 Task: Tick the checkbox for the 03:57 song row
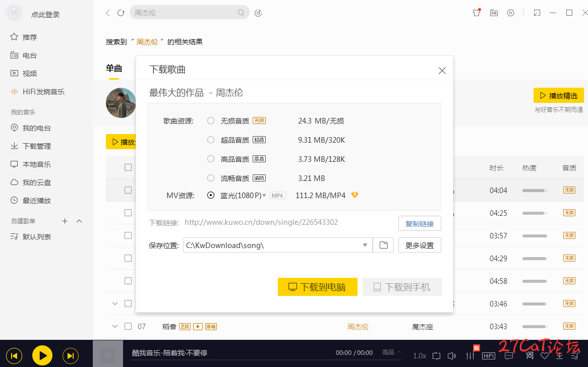tap(128, 235)
